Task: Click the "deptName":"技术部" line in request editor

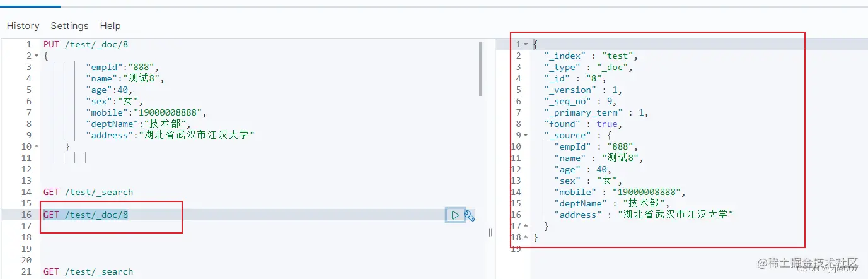Action: click(138, 124)
